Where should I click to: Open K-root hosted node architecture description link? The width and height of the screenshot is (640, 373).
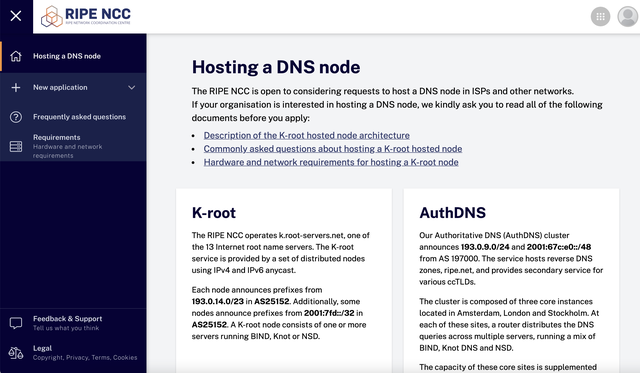pos(307,135)
